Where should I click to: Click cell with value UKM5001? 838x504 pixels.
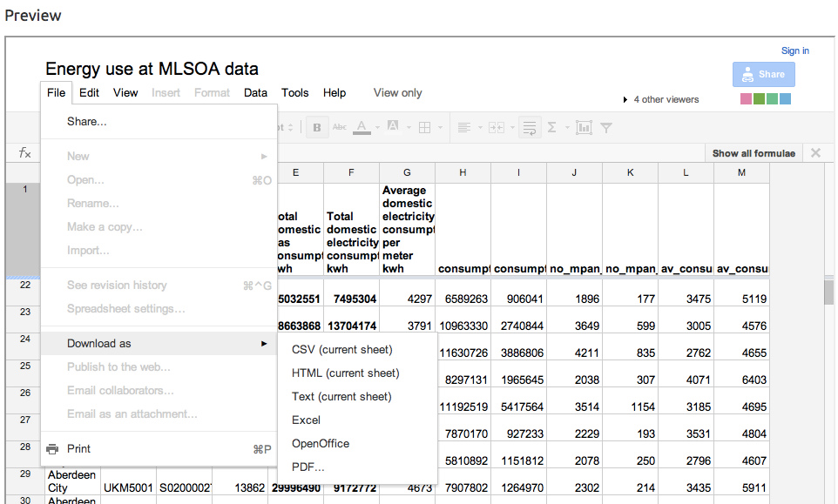point(128,481)
